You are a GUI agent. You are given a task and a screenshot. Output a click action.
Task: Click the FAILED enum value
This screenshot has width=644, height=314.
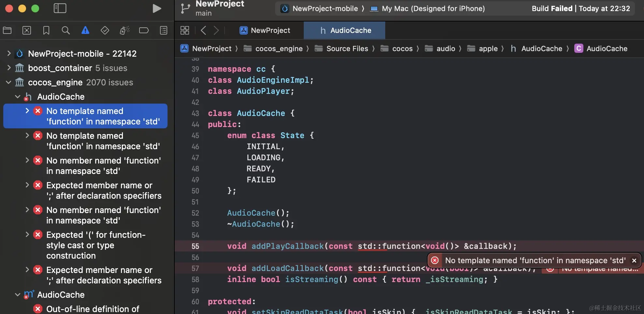(x=261, y=180)
